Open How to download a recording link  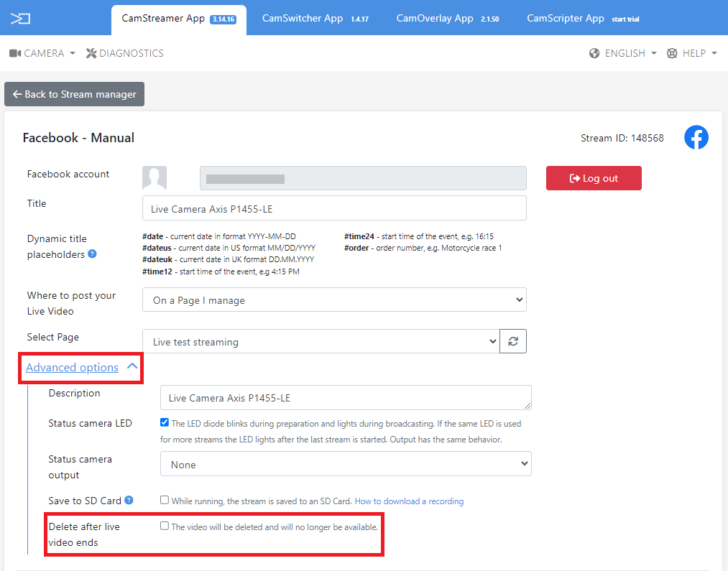[x=409, y=501]
